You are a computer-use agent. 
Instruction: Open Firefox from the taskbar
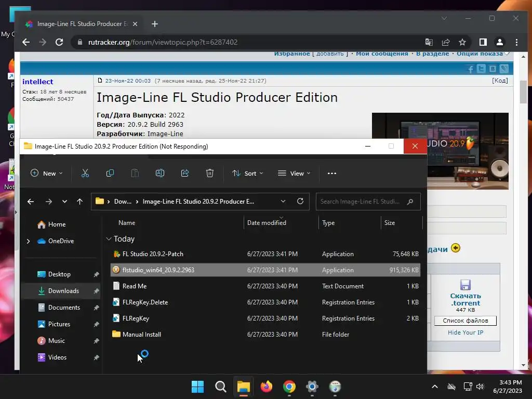[267, 387]
